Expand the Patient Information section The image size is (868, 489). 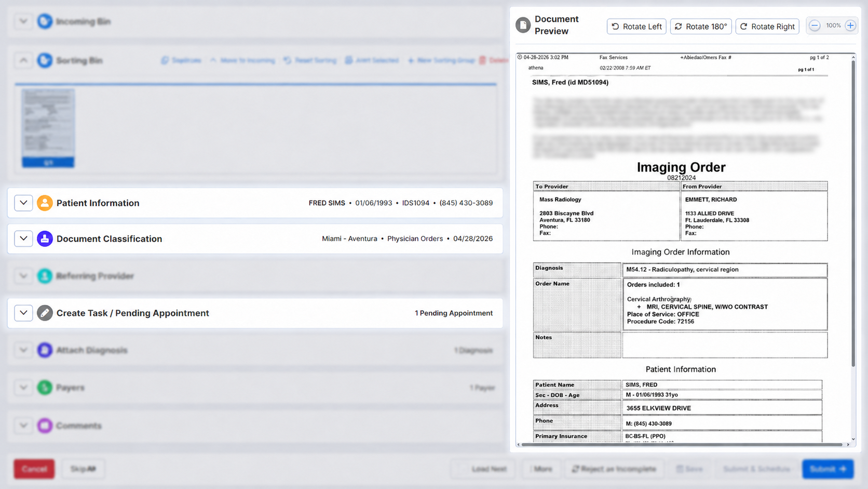point(23,203)
